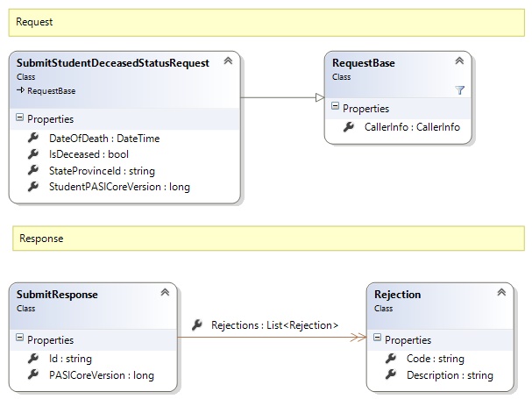Click wrench icon next to StateProvinceId
Screen dimensions: 532x399
33,170
